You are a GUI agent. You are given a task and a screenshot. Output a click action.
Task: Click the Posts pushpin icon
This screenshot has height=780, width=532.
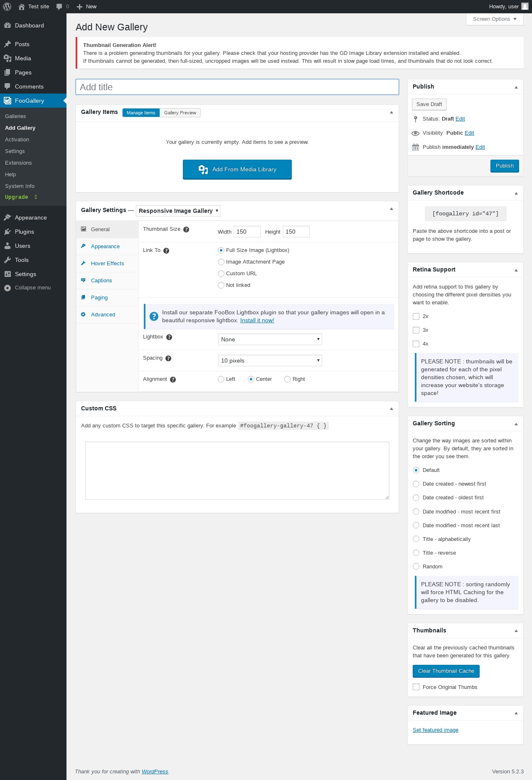(7, 44)
